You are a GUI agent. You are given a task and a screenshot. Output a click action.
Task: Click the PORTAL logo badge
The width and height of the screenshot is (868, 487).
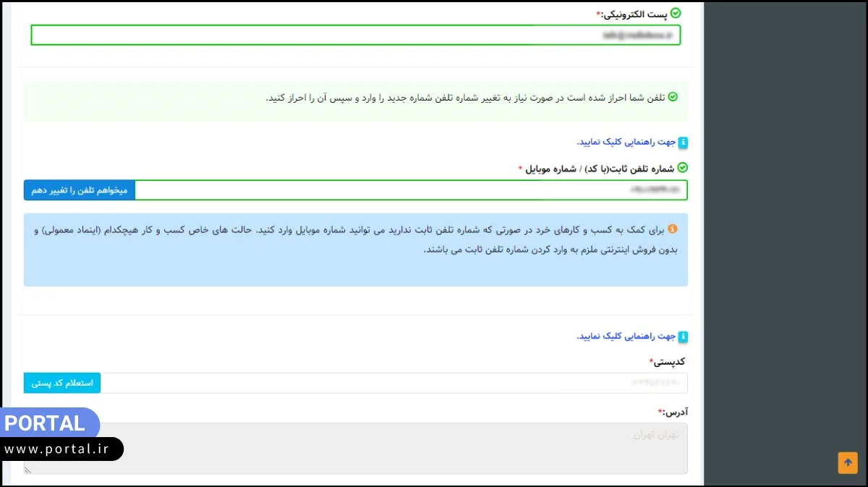coord(47,424)
